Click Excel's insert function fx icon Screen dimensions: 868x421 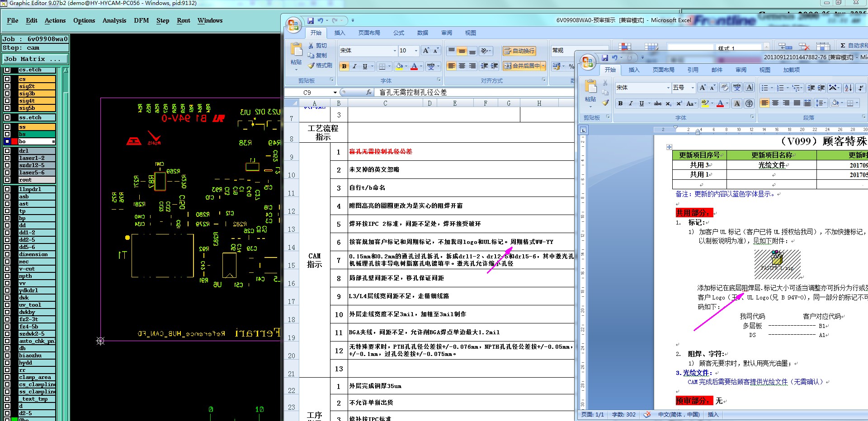(369, 92)
